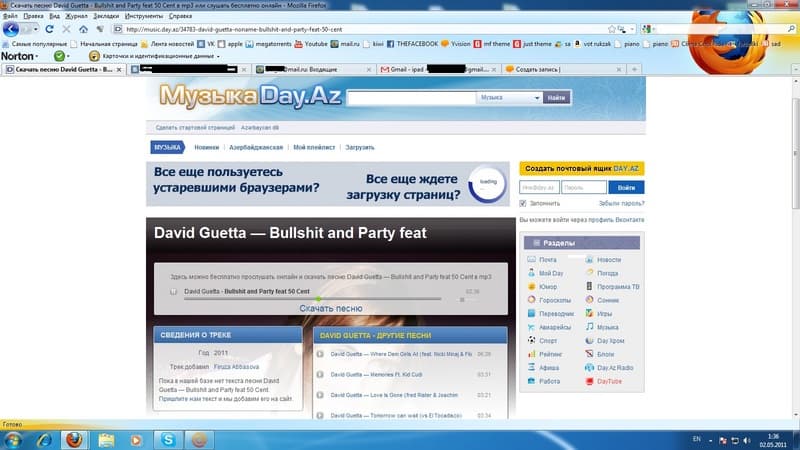Screen dimensions: 800x450
Task: Play Tomorrow can wait track
Action: point(320,415)
